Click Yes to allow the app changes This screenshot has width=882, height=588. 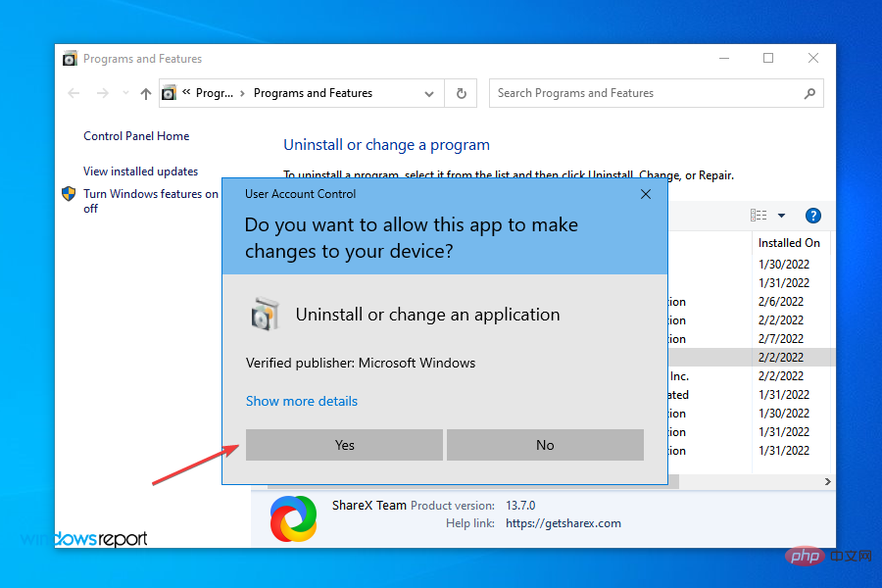tap(344, 445)
